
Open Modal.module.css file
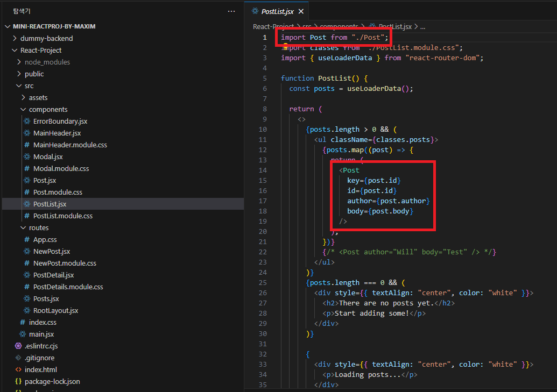tap(61, 168)
